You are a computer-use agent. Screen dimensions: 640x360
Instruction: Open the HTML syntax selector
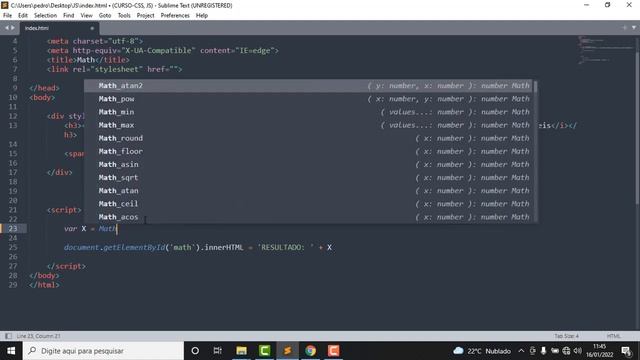(x=613, y=336)
